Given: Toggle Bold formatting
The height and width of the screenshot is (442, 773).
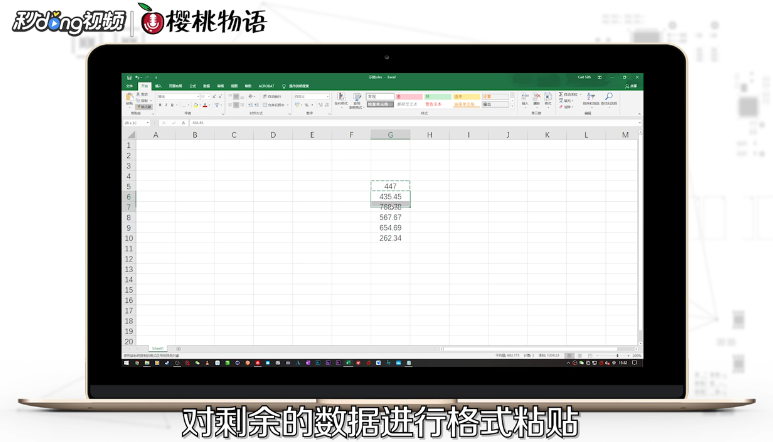Looking at the screenshot, I should (160, 105).
